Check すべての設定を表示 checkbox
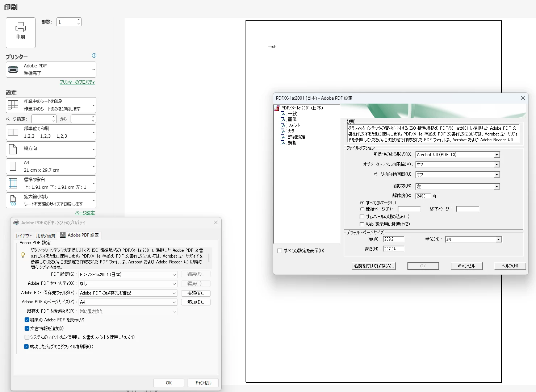The image size is (536, 392). [x=280, y=251]
